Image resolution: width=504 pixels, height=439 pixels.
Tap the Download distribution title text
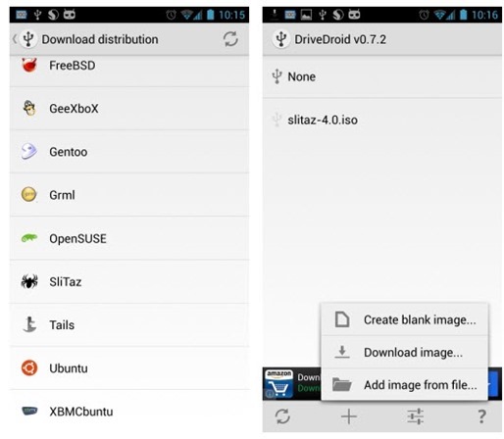100,39
